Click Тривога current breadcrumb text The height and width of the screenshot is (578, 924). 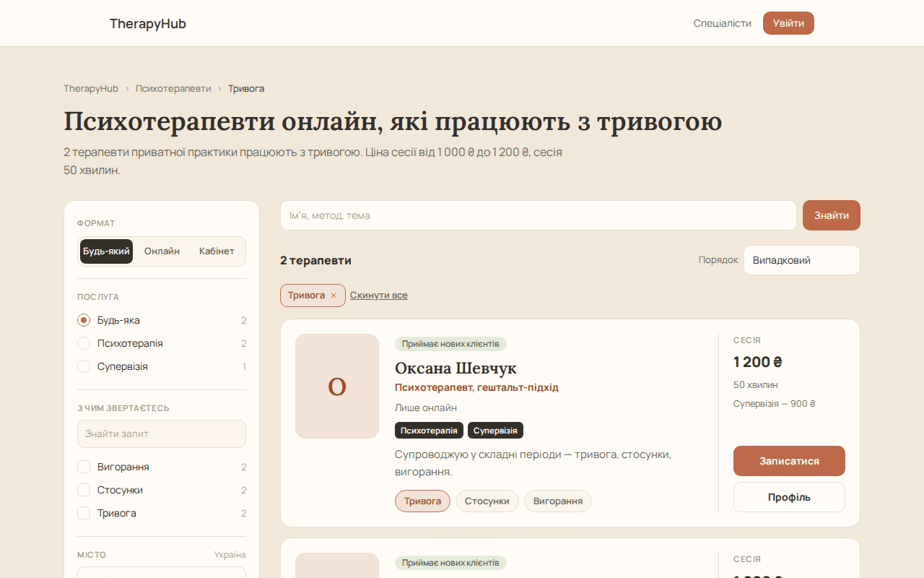246,88
